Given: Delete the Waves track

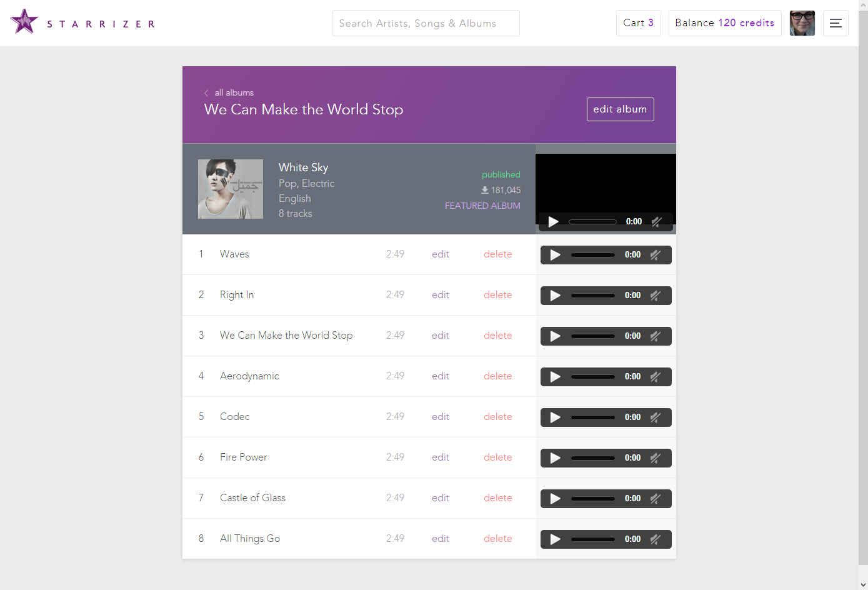Looking at the screenshot, I should tap(497, 254).
